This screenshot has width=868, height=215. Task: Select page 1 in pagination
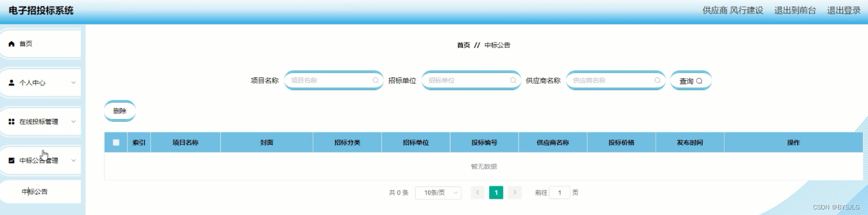coord(496,193)
